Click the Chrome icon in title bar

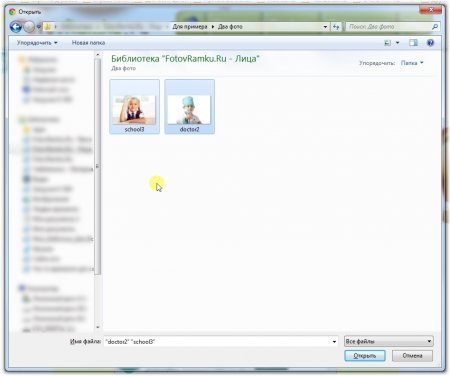[x=12, y=12]
